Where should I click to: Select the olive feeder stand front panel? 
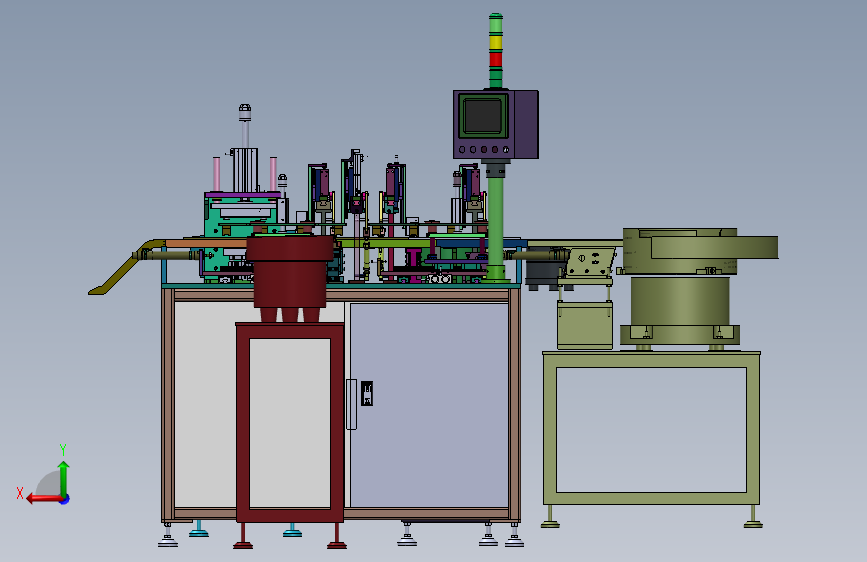[651, 430]
